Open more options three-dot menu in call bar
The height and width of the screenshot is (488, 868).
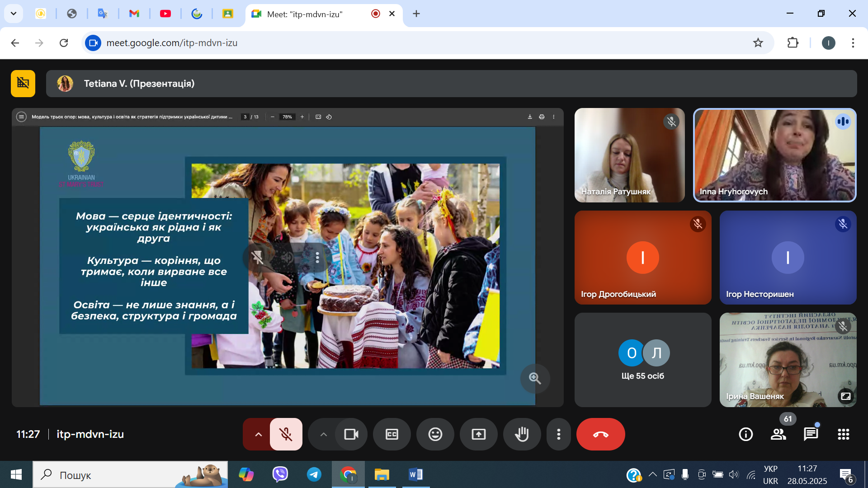559,434
